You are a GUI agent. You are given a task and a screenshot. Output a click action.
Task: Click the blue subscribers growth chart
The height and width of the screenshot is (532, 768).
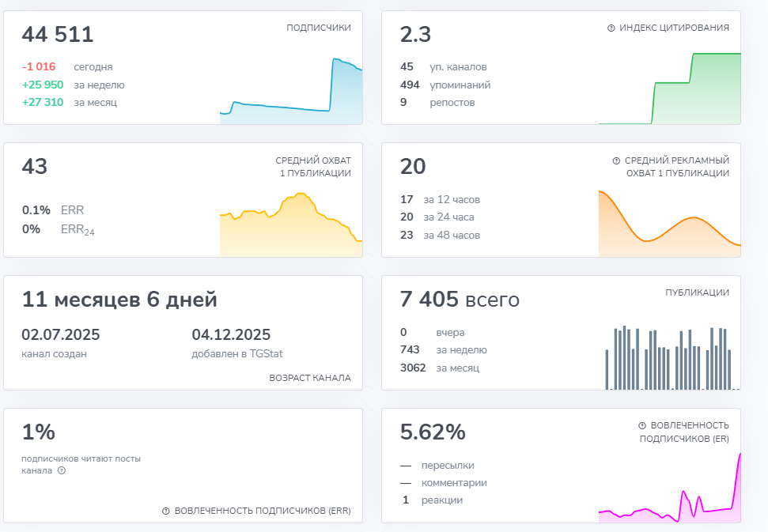coord(291,91)
